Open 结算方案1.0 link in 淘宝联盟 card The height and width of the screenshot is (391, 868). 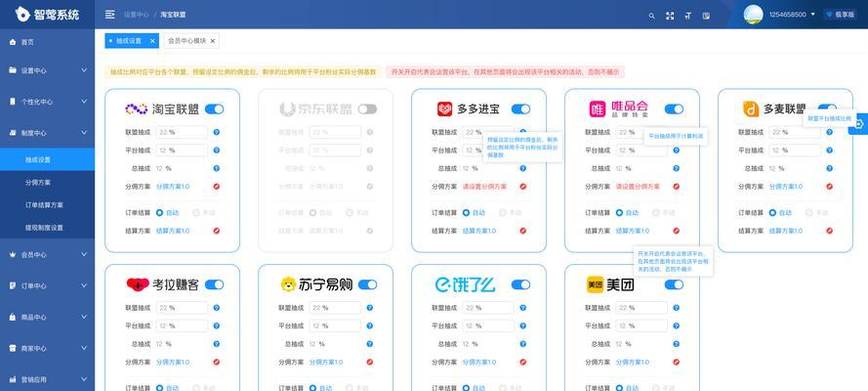point(173,231)
